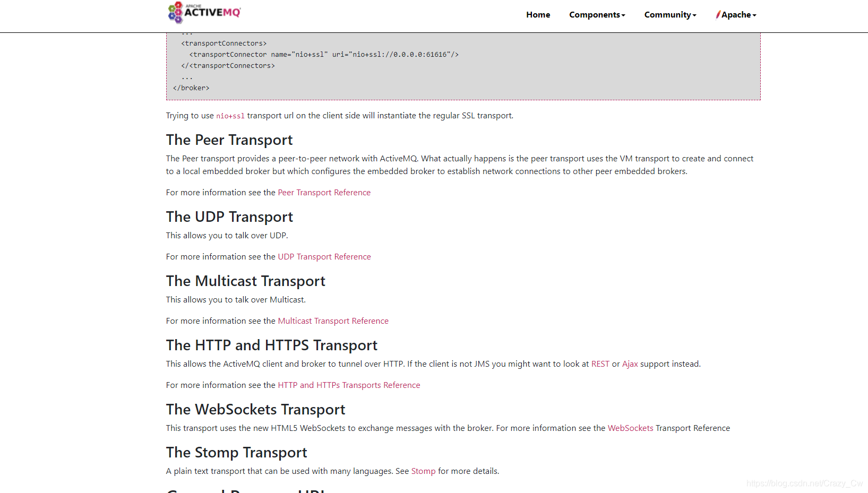868x493 pixels.
Task: Click the Apache feather icon
Action: 718,15
